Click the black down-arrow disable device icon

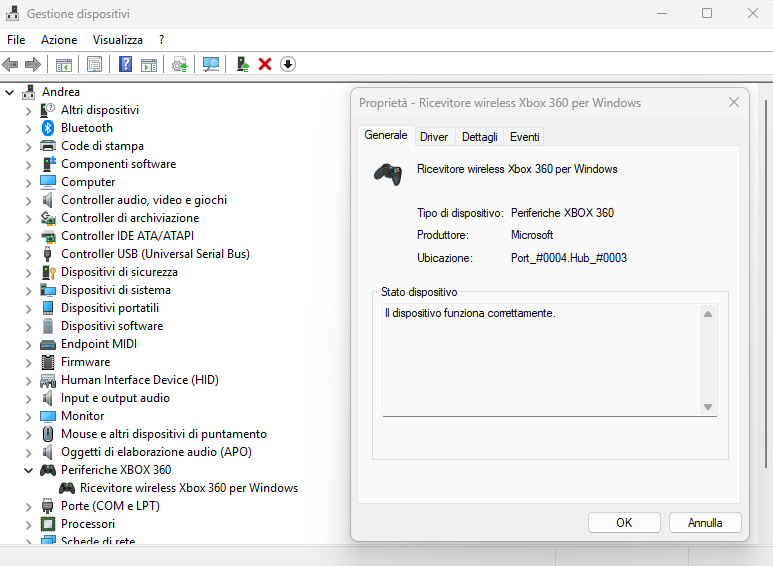tap(288, 64)
